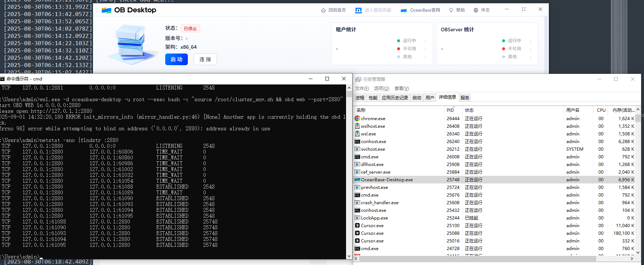This screenshot has height=265, width=644.
Task: Select cmd.exe icon with PID 25676
Action: [x=357, y=195]
